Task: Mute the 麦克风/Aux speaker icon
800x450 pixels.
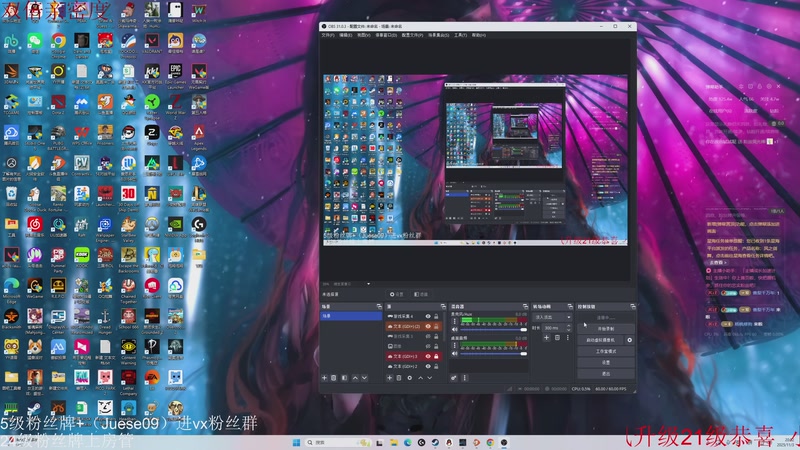Action: click(455, 330)
